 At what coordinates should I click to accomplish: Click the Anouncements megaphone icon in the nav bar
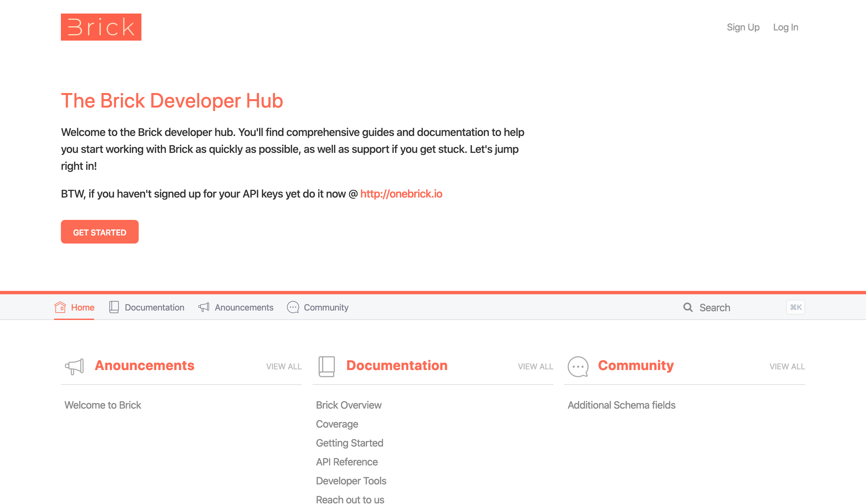[204, 307]
